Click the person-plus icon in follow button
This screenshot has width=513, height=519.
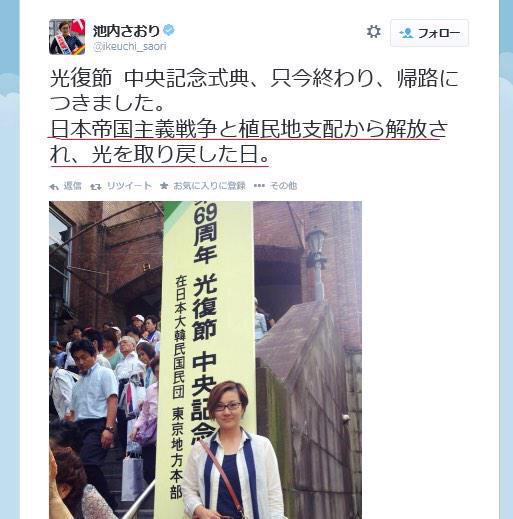click(x=406, y=33)
